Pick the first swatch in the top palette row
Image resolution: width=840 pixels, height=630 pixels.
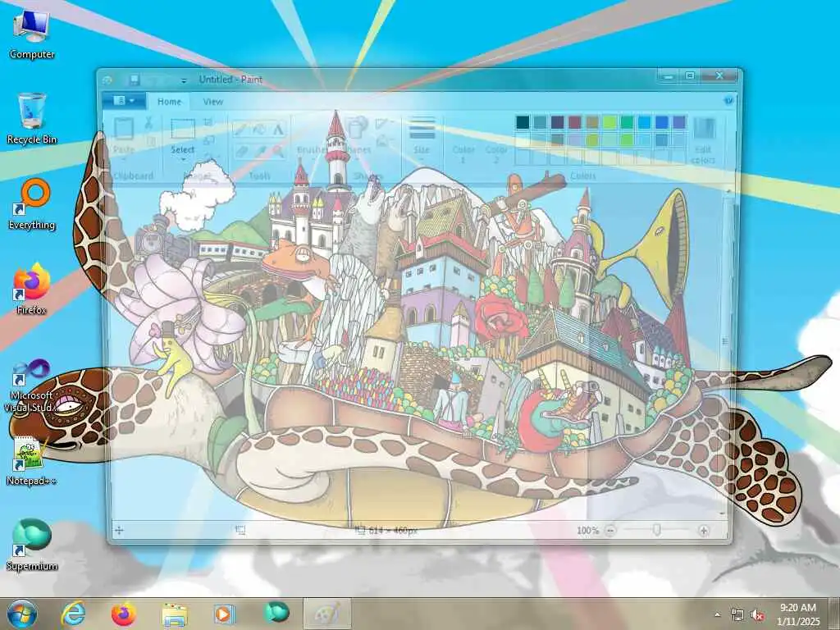[523, 122]
